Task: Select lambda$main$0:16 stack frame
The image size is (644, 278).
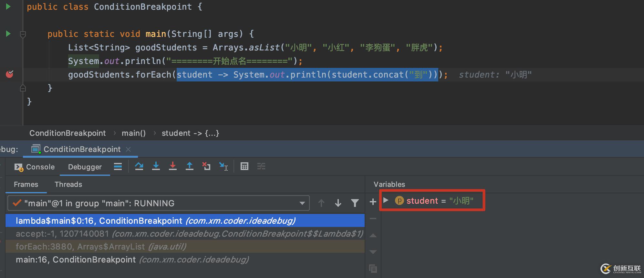Action: [x=185, y=221]
